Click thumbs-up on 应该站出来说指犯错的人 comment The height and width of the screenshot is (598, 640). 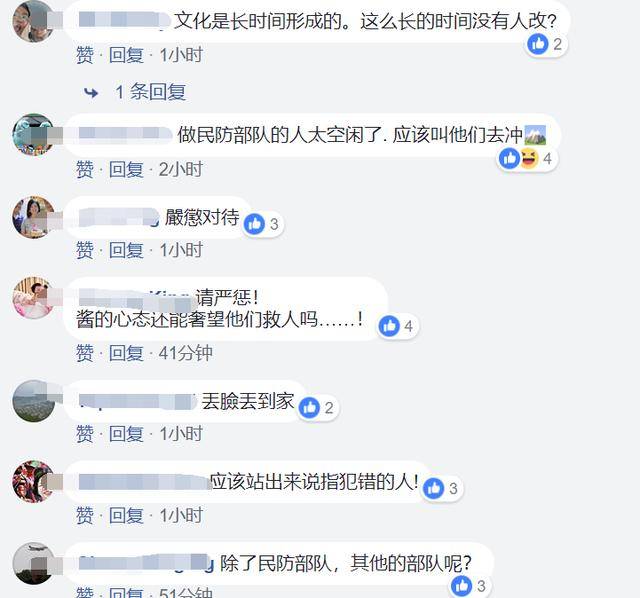[434, 488]
